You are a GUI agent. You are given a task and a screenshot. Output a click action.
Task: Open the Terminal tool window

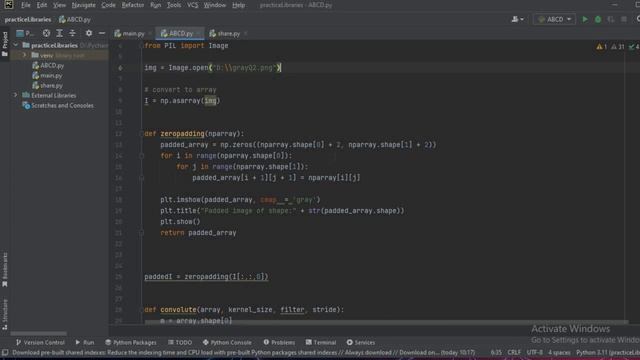[321, 342]
